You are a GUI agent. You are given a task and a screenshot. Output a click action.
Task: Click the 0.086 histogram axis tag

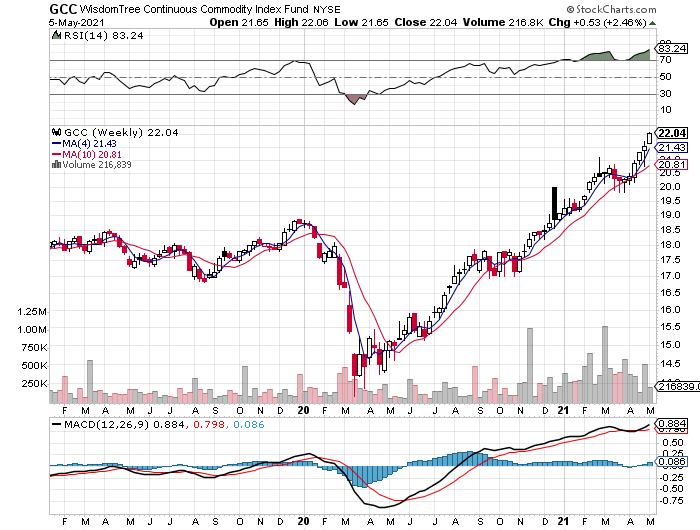tap(672, 461)
